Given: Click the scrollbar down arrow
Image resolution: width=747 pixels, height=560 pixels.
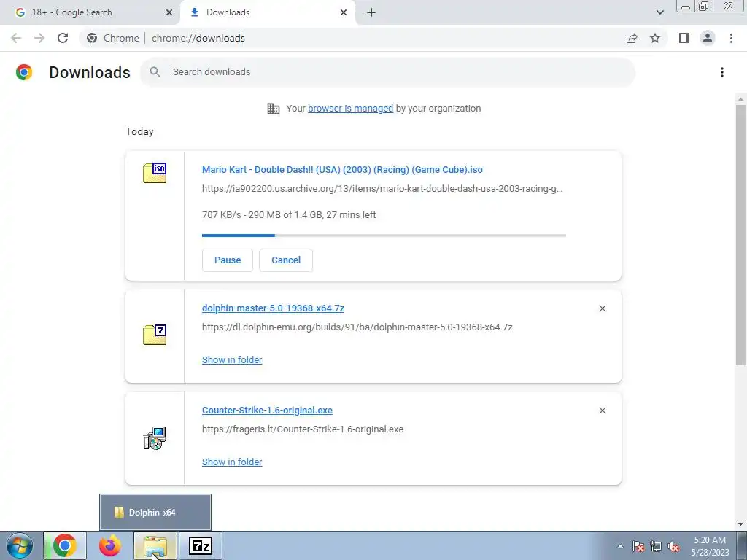Looking at the screenshot, I should [740, 524].
